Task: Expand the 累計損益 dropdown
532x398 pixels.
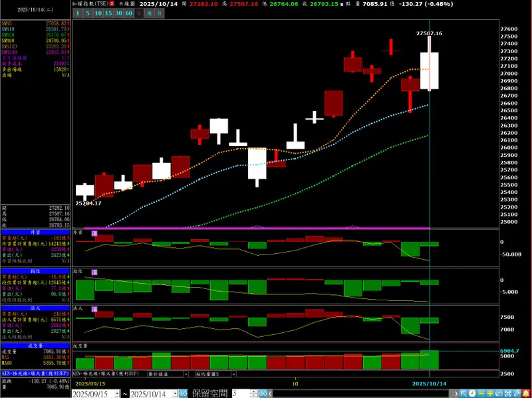Action: (x=186, y=374)
